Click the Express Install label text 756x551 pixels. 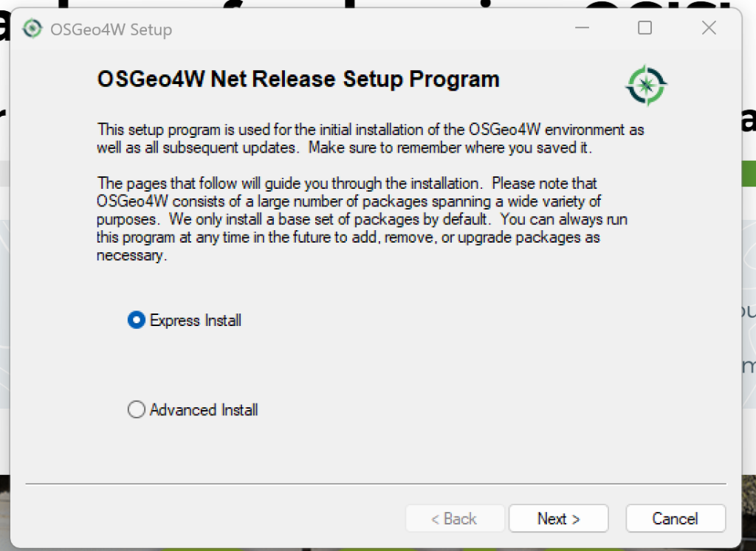coord(195,320)
